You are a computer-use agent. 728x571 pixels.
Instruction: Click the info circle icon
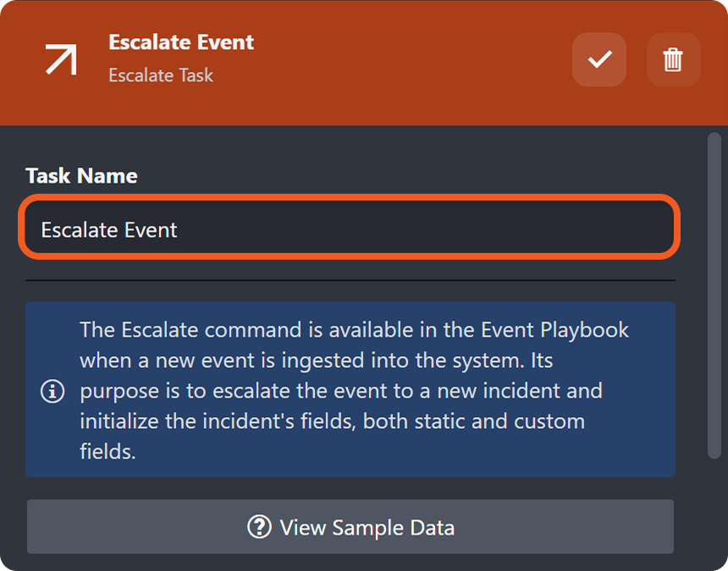tap(52, 392)
